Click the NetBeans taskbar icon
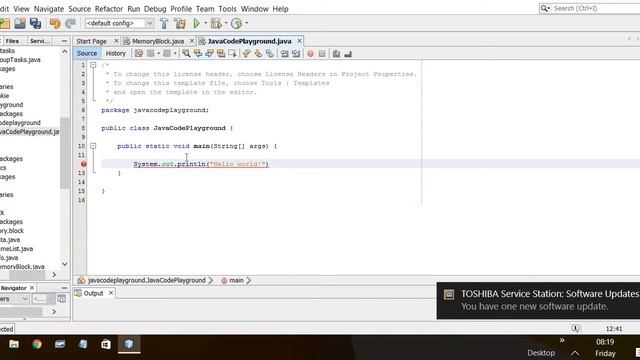Image resolution: width=640 pixels, height=360 pixels. (129, 344)
